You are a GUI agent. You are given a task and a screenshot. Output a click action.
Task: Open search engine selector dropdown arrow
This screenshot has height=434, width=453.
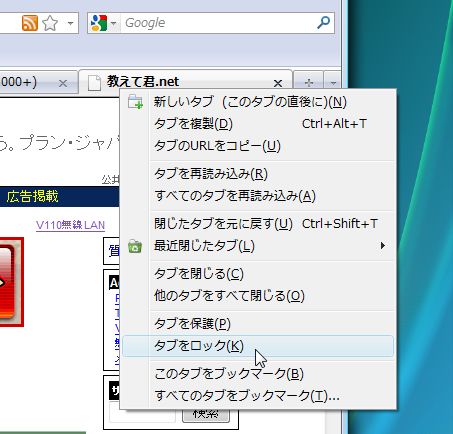click(113, 23)
